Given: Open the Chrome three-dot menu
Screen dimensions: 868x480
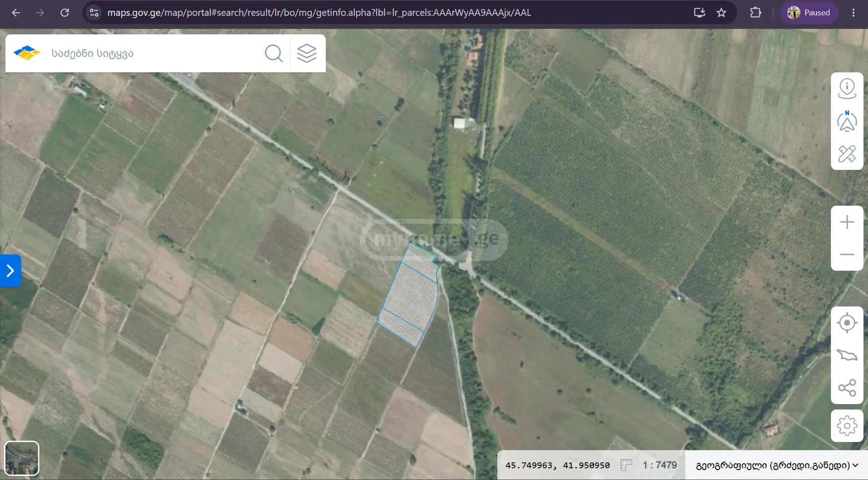Looking at the screenshot, I should pyautogui.click(x=854, y=13).
